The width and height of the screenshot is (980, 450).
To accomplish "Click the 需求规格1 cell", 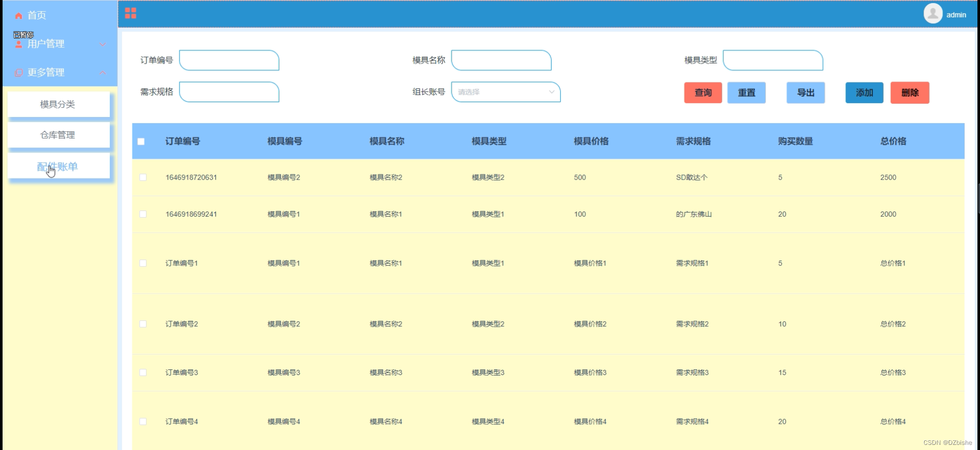I will click(692, 263).
